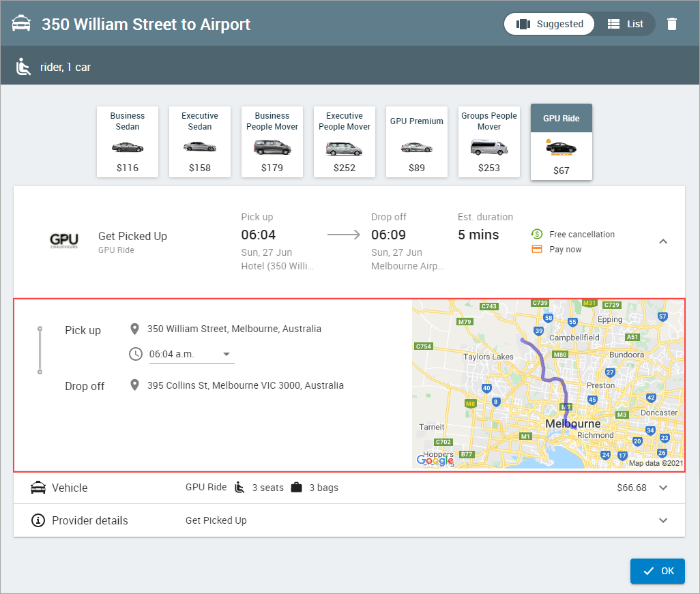Viewport: 700px width, 594px height.
Task: Click the Get Picked Up provider name
Action: (132, 236)
